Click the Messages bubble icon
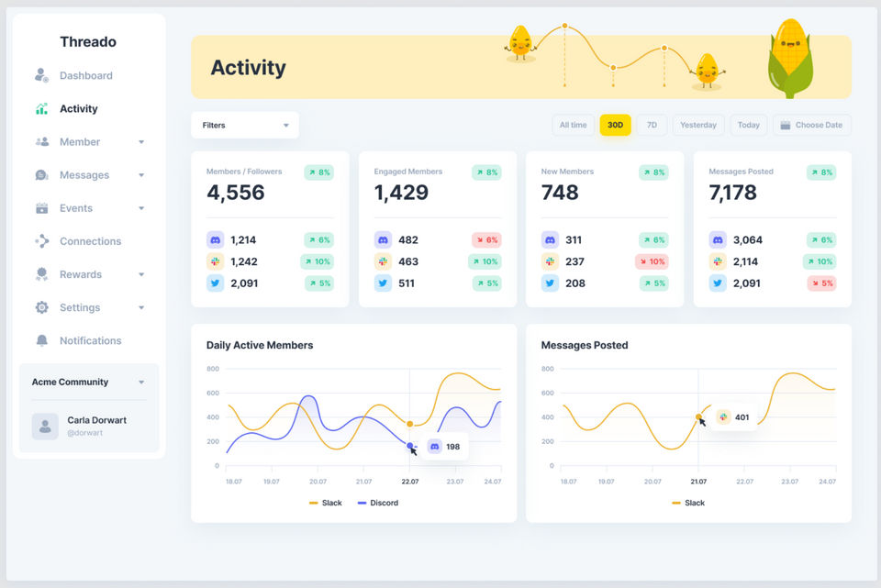This screenshot has height=588, width=881. point(41,174)
